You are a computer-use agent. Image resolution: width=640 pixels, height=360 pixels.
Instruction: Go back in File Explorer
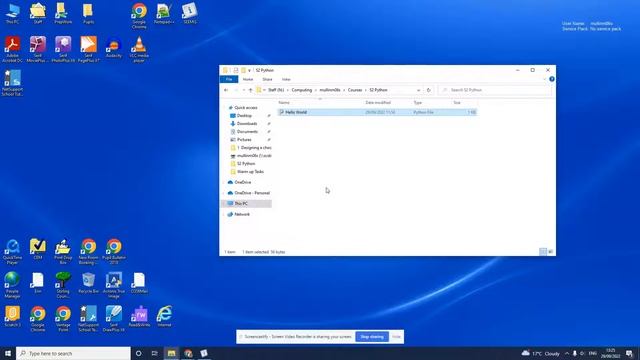click(x=226, y=90)
